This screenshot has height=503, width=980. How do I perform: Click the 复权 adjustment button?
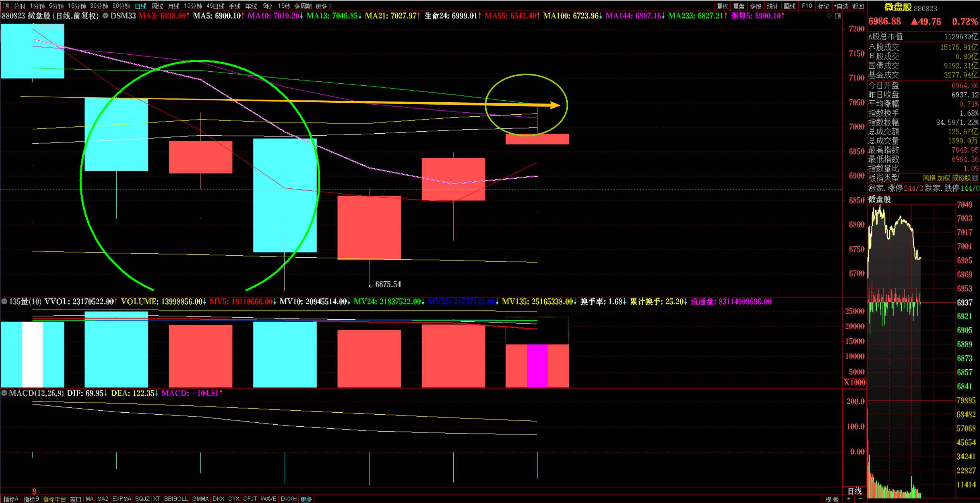pos(722,6)
